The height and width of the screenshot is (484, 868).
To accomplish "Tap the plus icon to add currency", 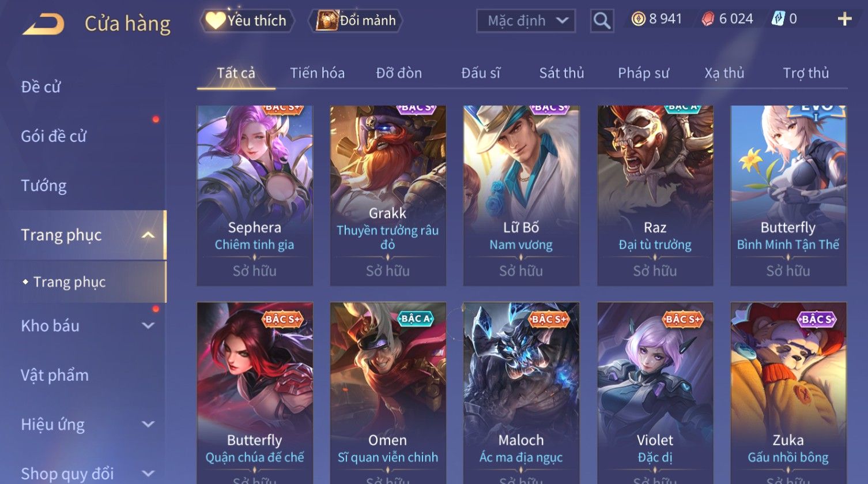I will tap(844, 19).
